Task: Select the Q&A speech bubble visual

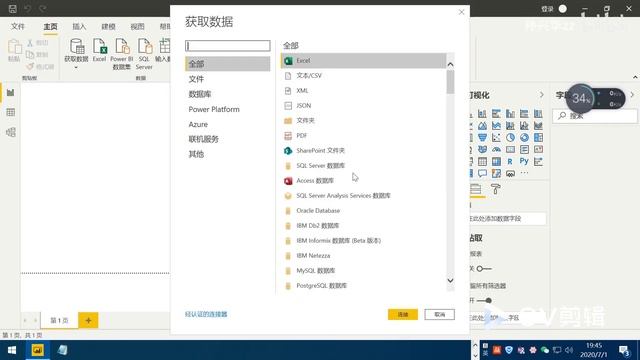Action: [x=482, y=173]
